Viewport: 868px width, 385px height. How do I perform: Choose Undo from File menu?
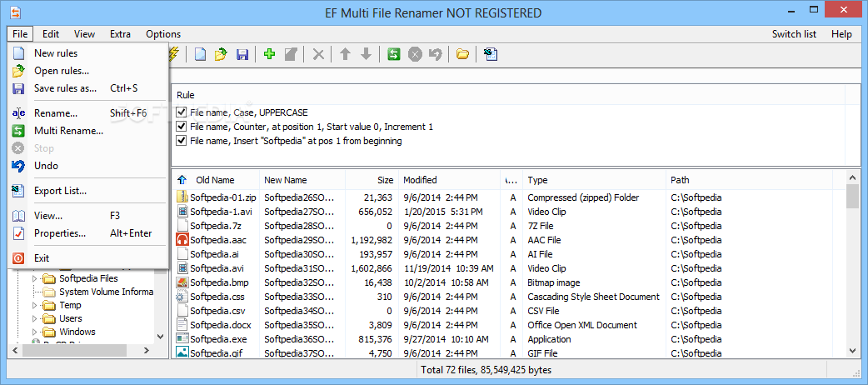(x=88, y=166)
